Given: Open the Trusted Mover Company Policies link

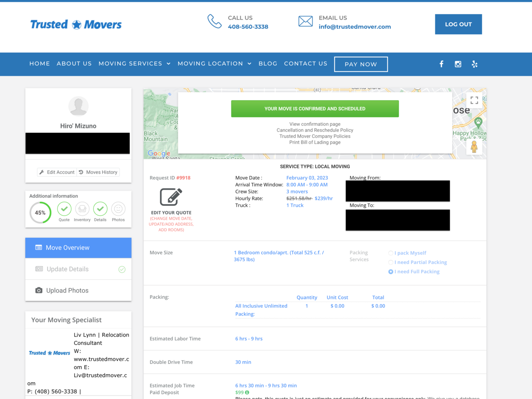Looking at the screenshot, I should pos(315,136).
